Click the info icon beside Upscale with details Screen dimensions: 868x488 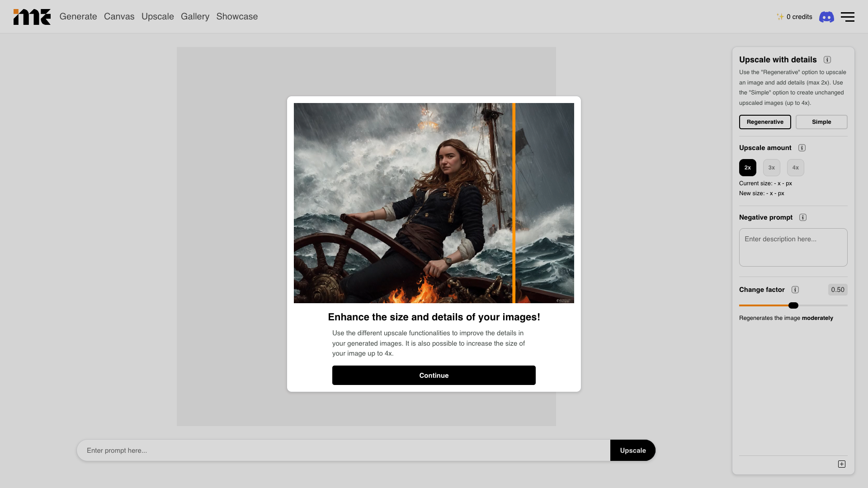click(x=827, y=60)
